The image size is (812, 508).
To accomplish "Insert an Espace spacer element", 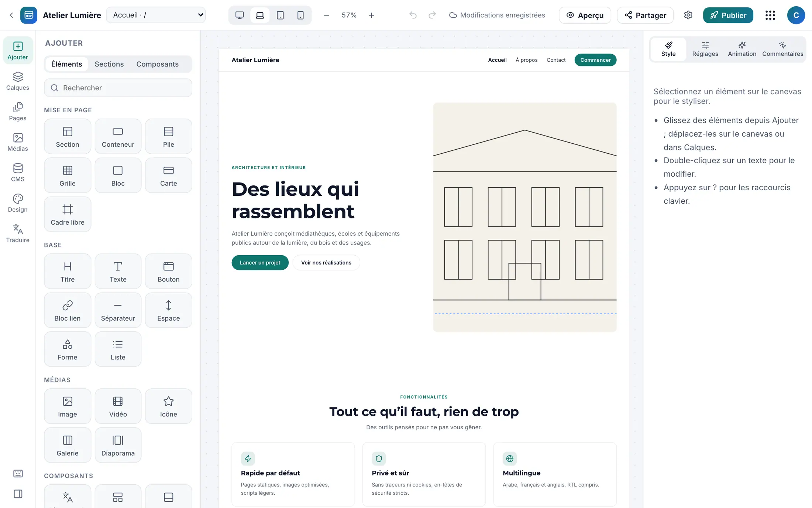I will pos(169,310).
